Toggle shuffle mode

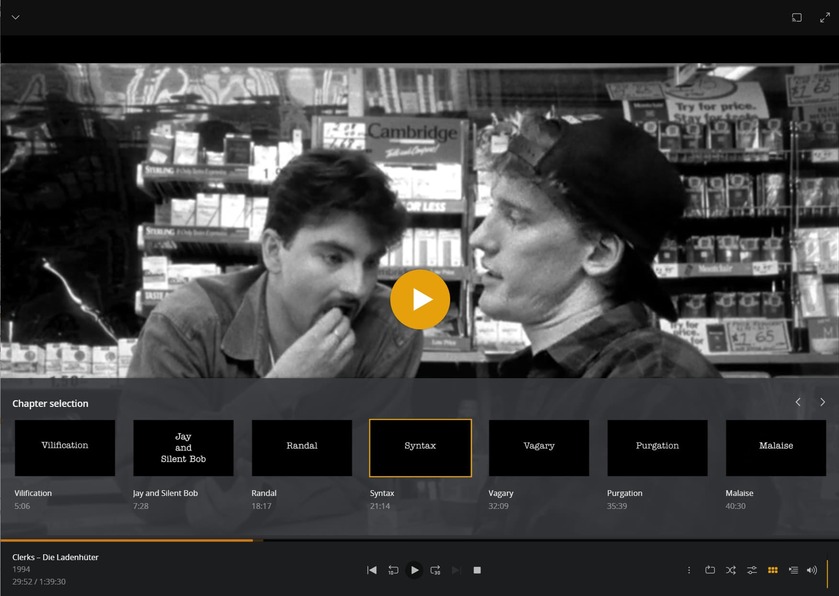click(x=730, y=570)
